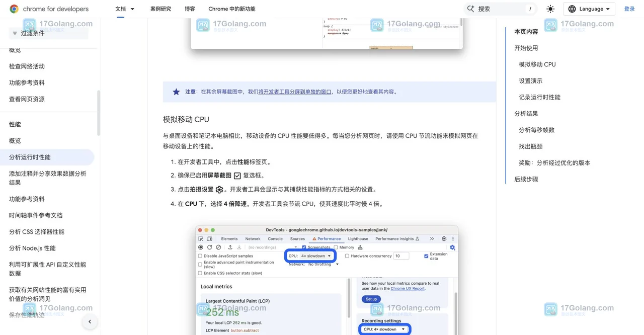
Task: Open link 将开发者工具分屏到单独的窗口
Action: (295, 92)
